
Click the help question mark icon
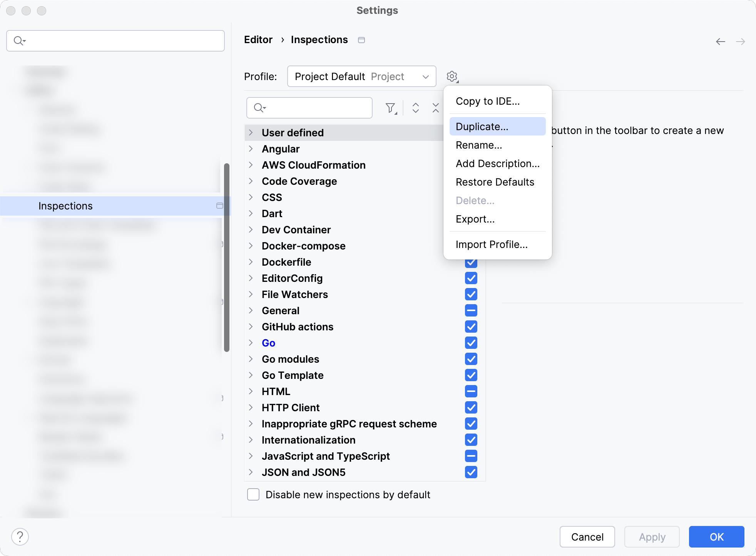point(20,536)
